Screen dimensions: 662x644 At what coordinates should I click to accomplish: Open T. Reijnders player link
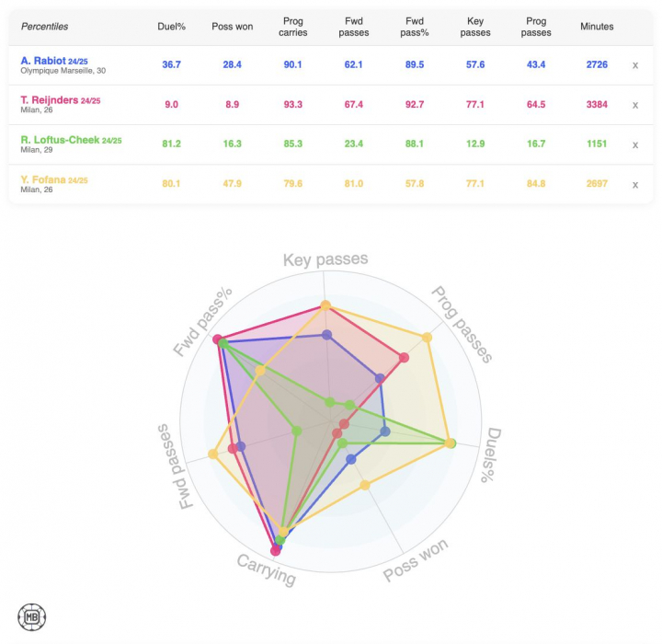(49, 100)
